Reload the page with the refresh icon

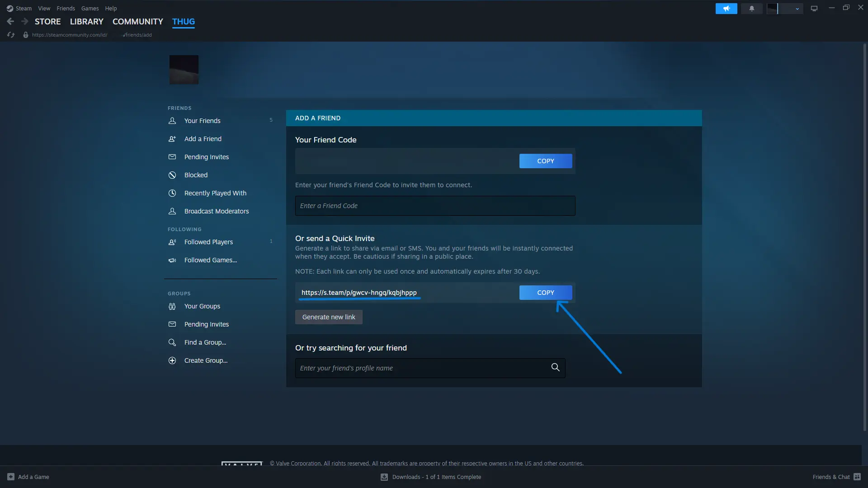[11, 35]
